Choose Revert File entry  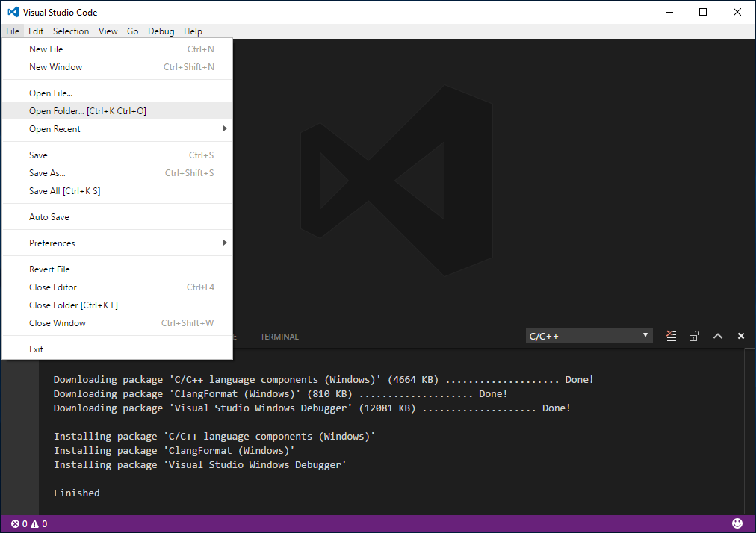pos(117,269)
